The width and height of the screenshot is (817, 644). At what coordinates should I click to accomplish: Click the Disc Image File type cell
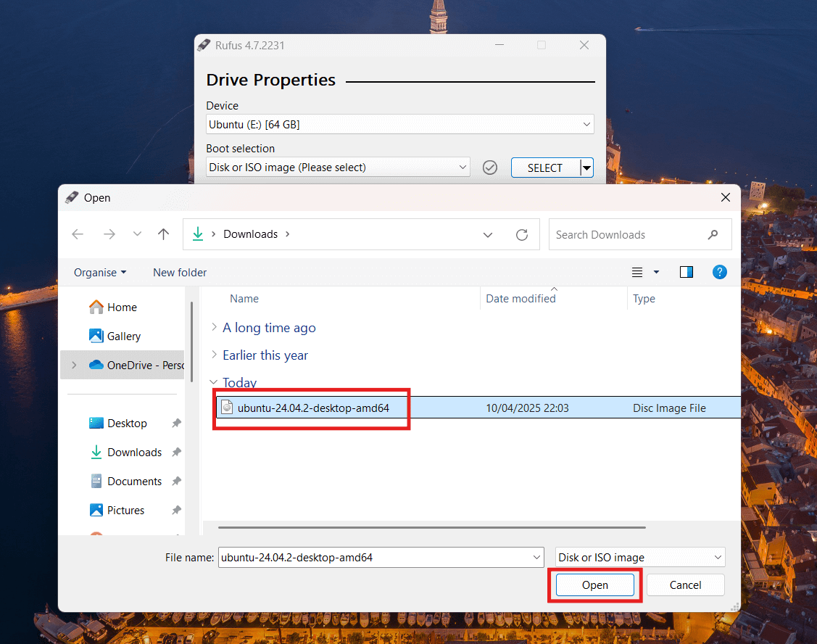pos(669,408)
